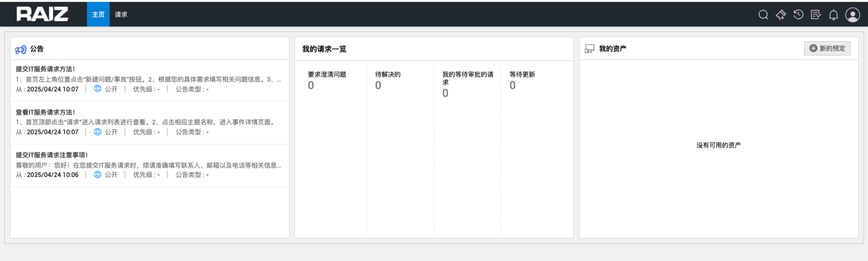This screenshot has width=868, height=261.
Task: Open the recent history clock icon
Action: pyautogui.click(x=799, y=15)
